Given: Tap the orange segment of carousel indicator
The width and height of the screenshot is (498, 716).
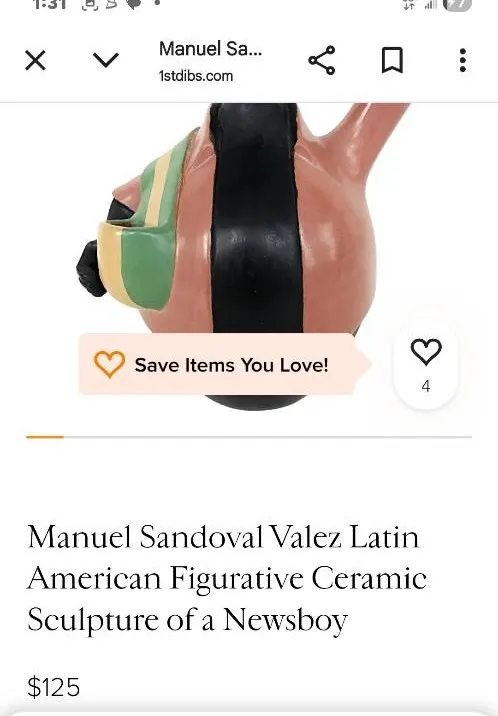Looking at the screenshot, I should click(45, 437).
